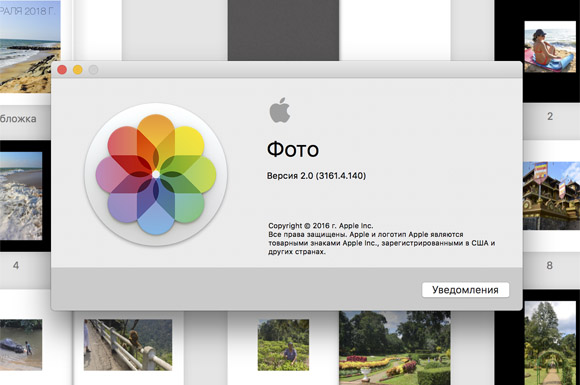This screenshot has width=580, height=385.
Task: Click the Copyright © 2016 г. Apple Inc. line
Action: pos(320,226)
